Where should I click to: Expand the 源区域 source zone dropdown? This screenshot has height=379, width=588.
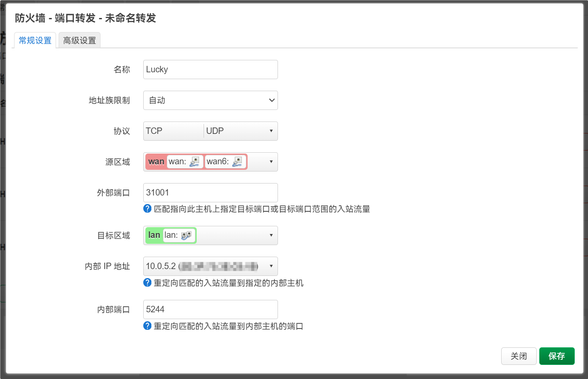pos(271,162)
